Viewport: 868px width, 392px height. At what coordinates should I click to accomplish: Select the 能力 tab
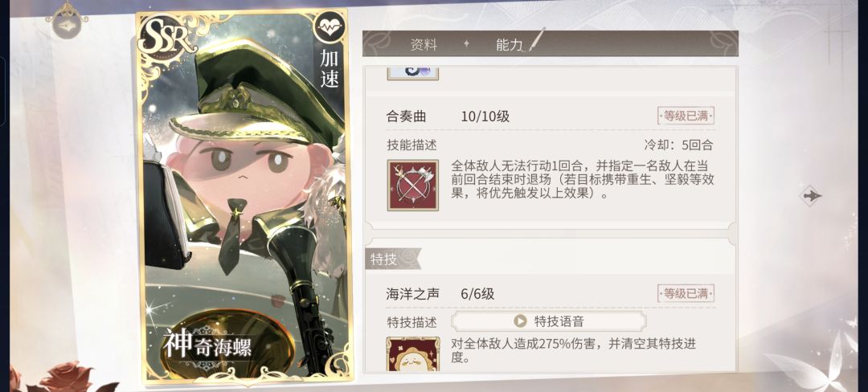(509, 45)
